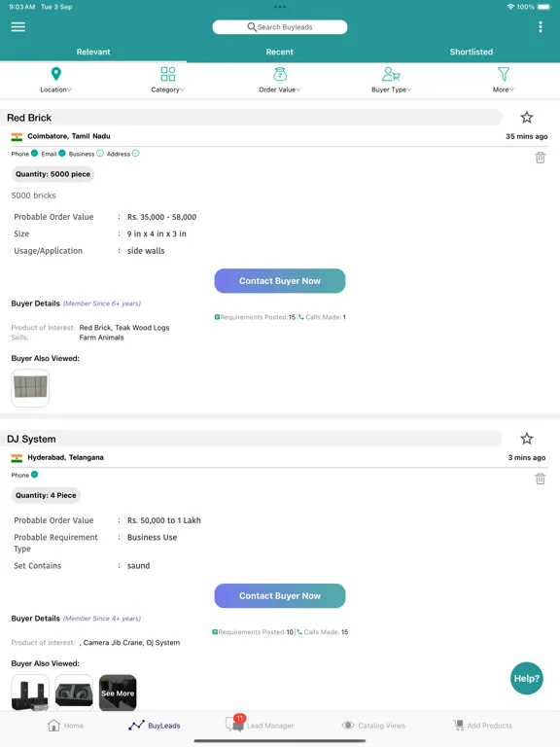Screen dimensions: 560x747
Task: Open the Category filter dropdown
Action: [167, 80]
